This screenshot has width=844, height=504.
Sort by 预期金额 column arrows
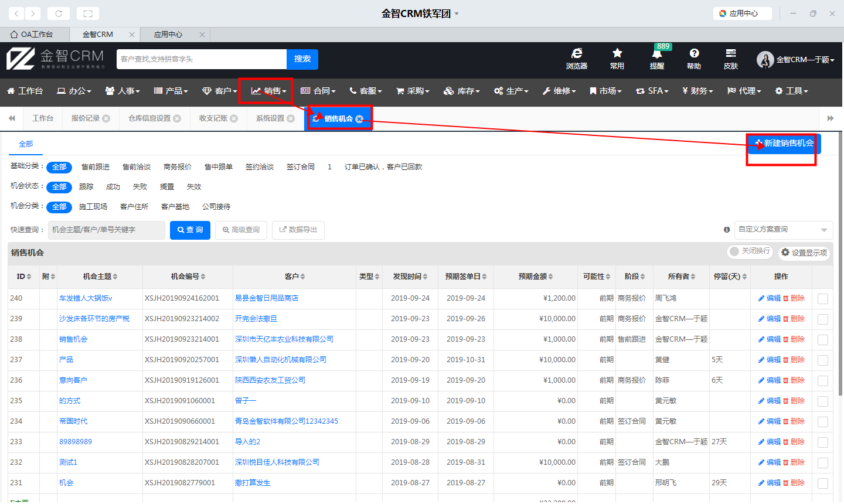coord(550,277)
